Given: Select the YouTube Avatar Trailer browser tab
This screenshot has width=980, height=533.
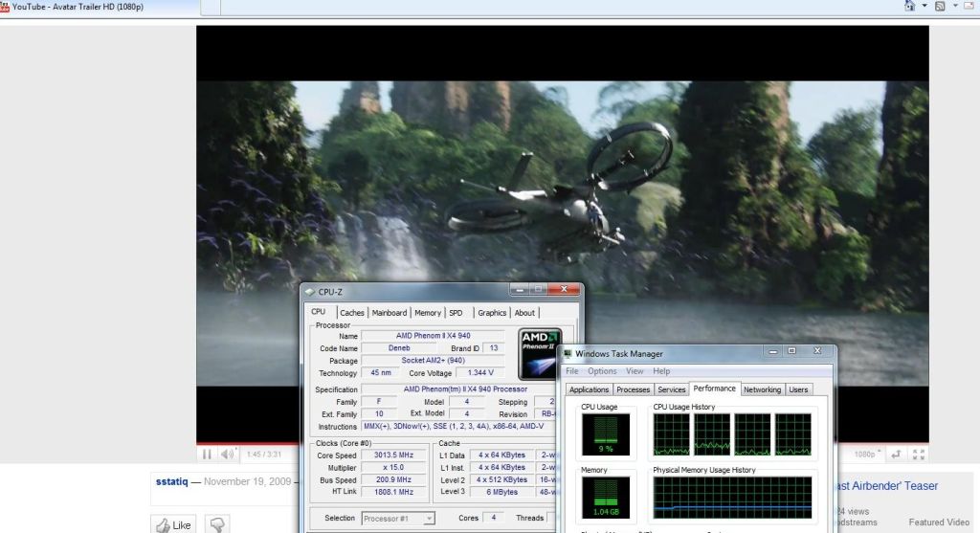Looking at the screenshot, I should pos(100,7).
